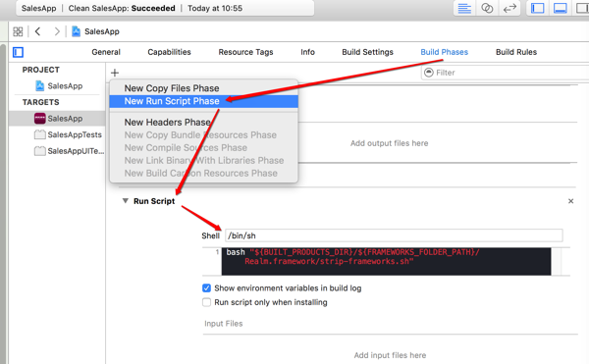Toggle the debug area panel
This screenshot has width=589, height=364.
pos(561,8)
